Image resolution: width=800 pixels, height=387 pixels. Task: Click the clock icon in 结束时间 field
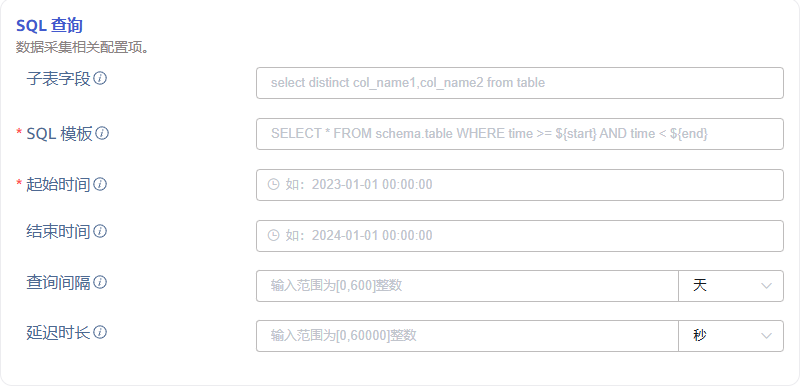(274, 235)
